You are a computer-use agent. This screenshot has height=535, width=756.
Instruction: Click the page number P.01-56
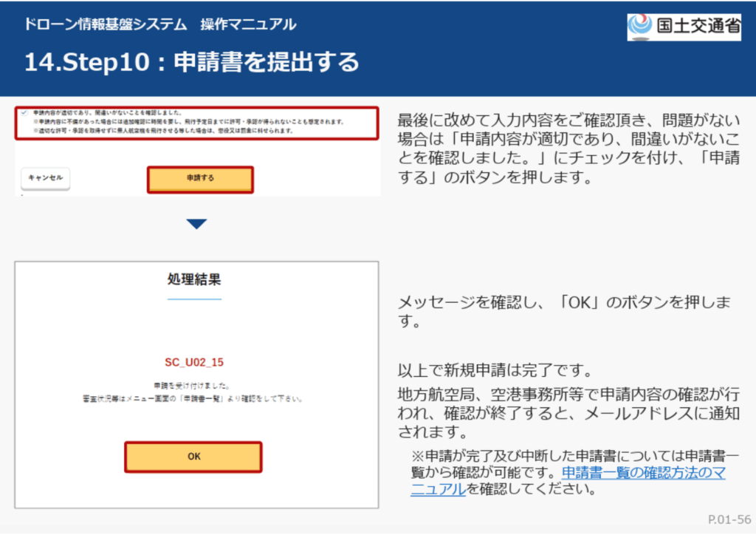coord(729,519)
